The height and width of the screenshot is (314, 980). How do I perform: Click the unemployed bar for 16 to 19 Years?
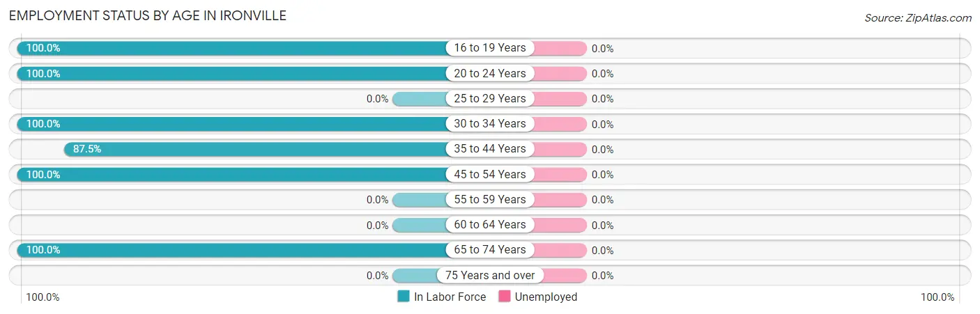pyautogui.click(x=560, y=48)
